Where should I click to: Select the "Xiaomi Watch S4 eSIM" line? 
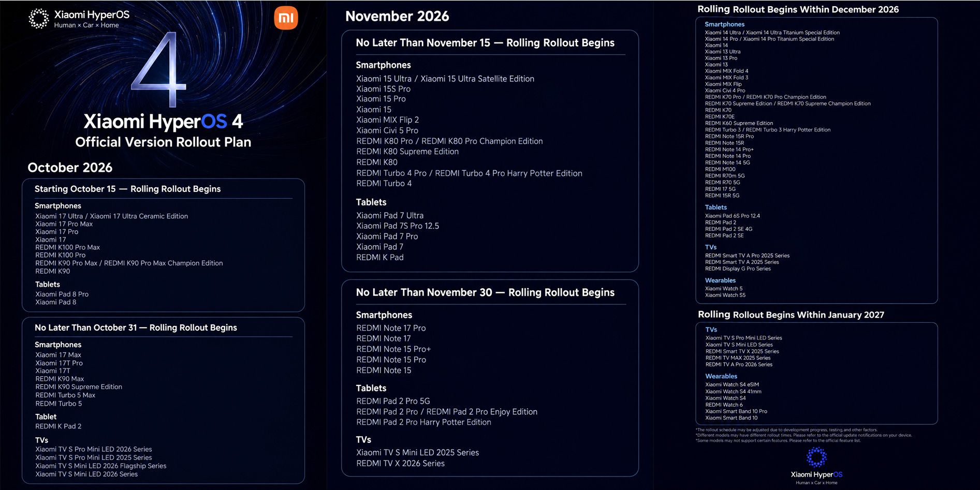732,384
